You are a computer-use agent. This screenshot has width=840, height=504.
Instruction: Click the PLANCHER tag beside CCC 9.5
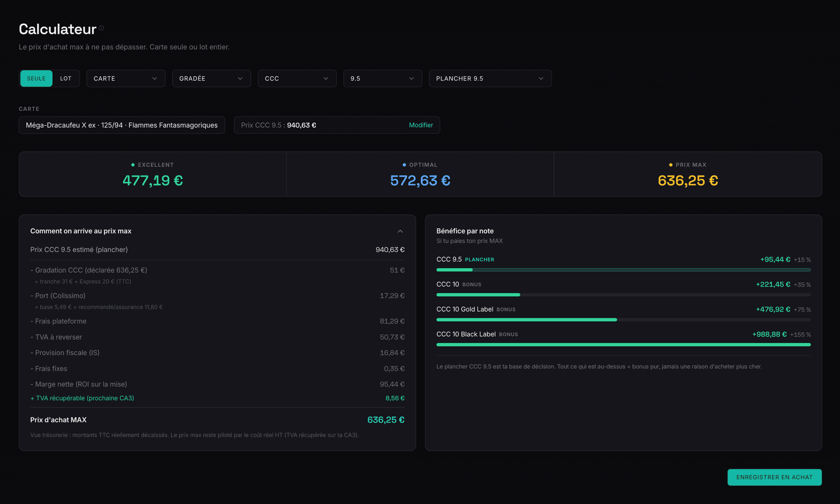tap(480, 260)
